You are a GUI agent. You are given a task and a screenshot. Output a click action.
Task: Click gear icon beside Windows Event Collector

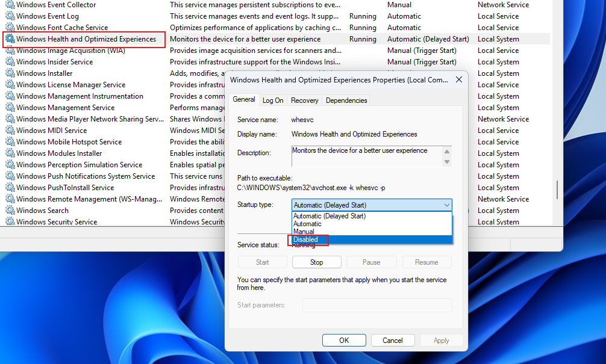click(x=10, y=5)
